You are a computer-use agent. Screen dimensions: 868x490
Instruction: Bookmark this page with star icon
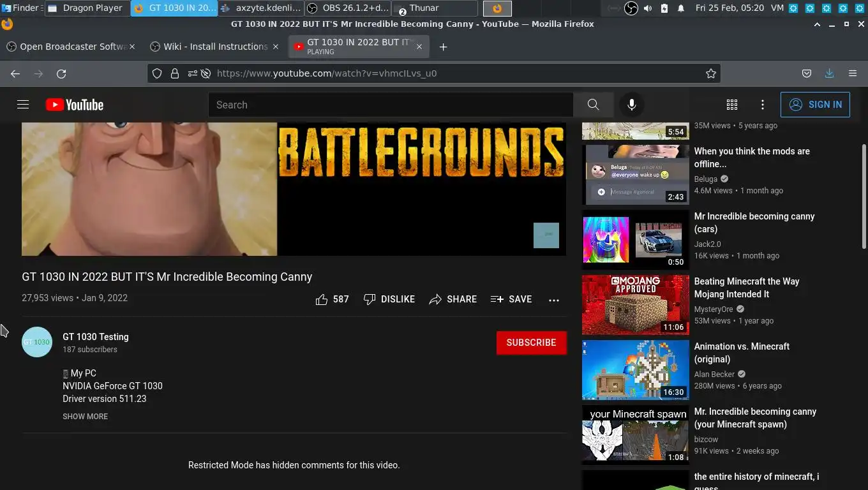click(x=710, y=73)
